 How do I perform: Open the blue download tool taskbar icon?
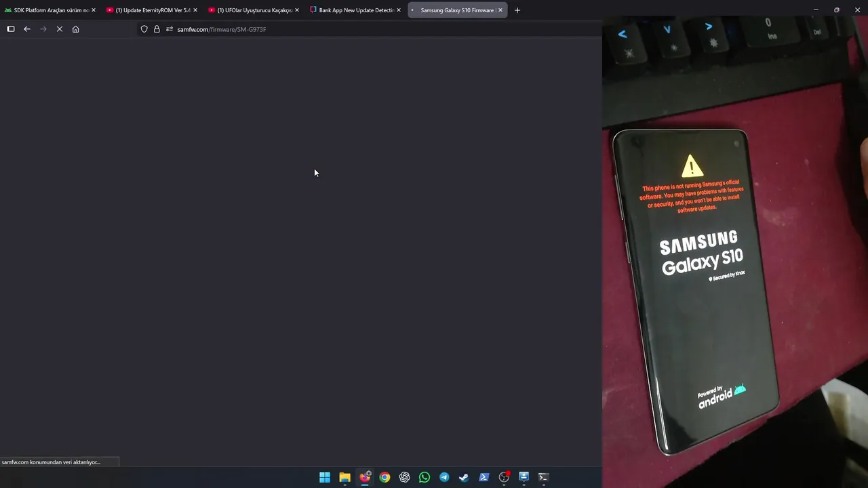[524, 477]
